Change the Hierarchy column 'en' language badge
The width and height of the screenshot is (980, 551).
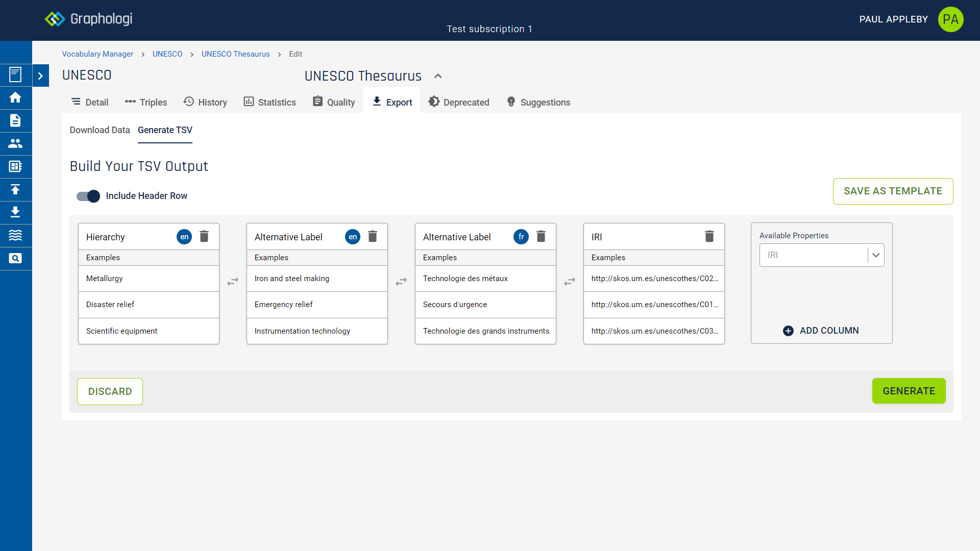point(184,237)
